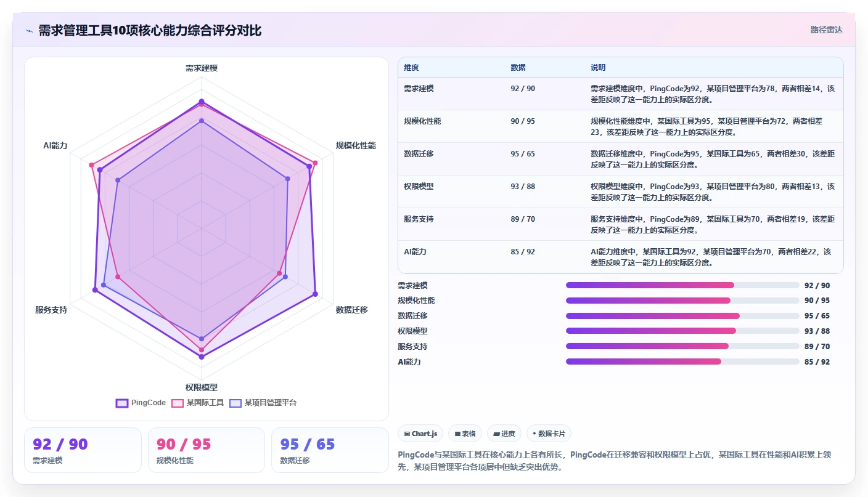Image resolution: width=868 pixels, height=497 pixels.
Task: Click PingCode's data point on the 服务支持 axis
Action: 95,289
